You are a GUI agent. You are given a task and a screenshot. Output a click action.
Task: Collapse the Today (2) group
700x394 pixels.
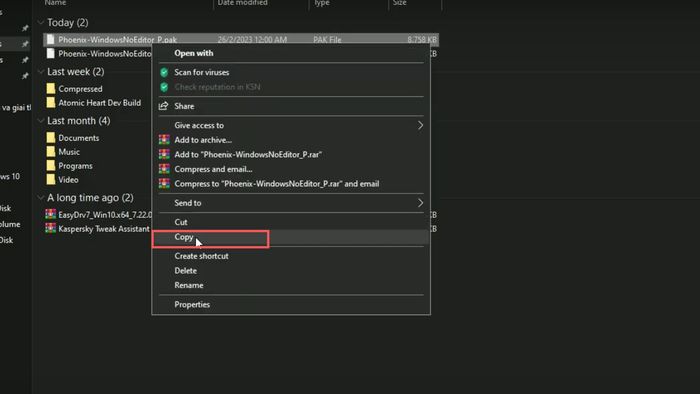pos(41,22)
